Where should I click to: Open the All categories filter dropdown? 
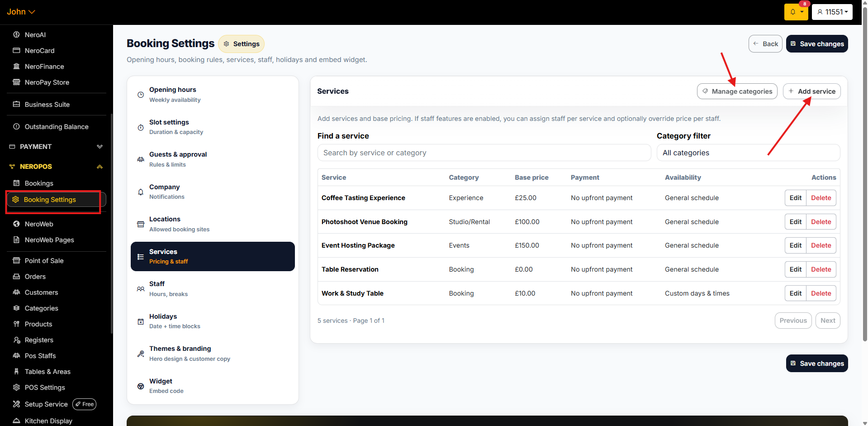pos(748,153)
